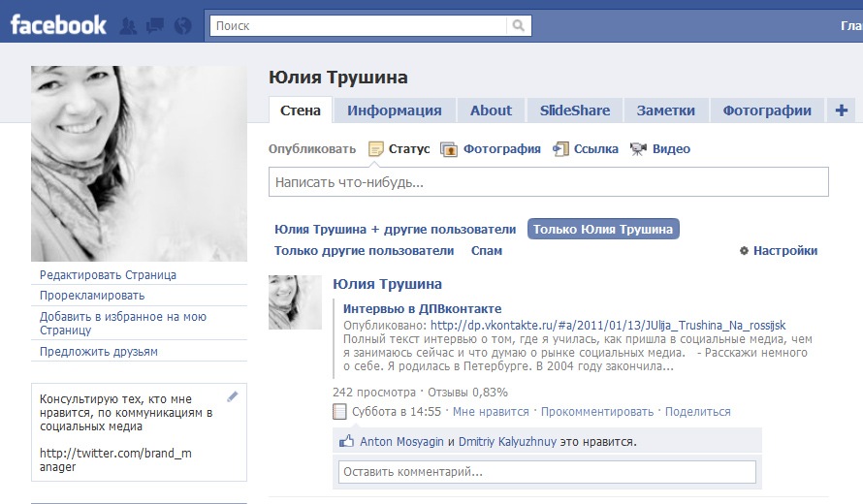Click the Фотография picture icon
863x504 pixels.
pos(449,149)
